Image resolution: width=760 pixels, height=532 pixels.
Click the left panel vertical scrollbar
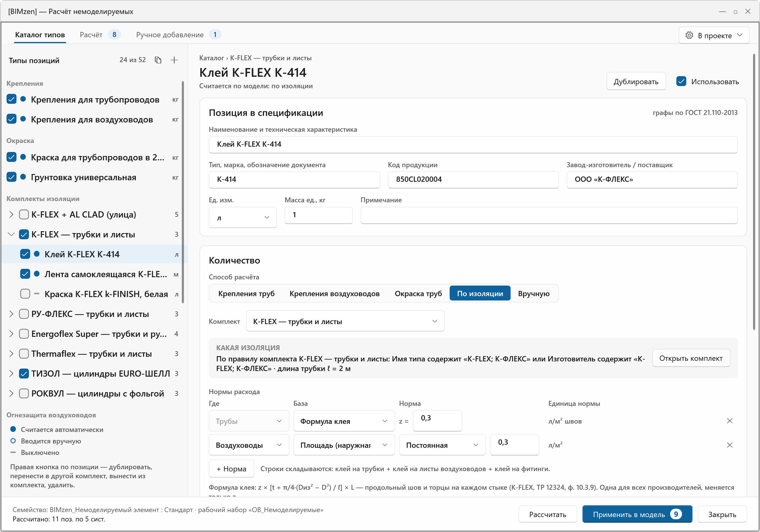(183, 192)
